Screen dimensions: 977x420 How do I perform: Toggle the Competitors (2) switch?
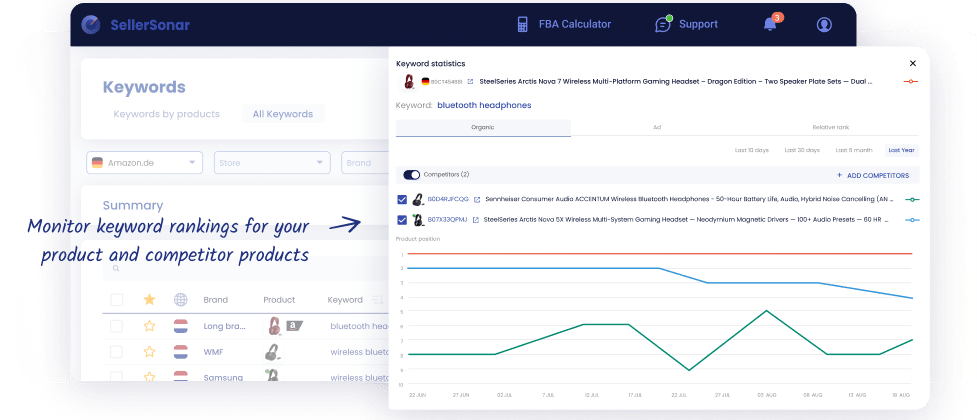[411, 175]
